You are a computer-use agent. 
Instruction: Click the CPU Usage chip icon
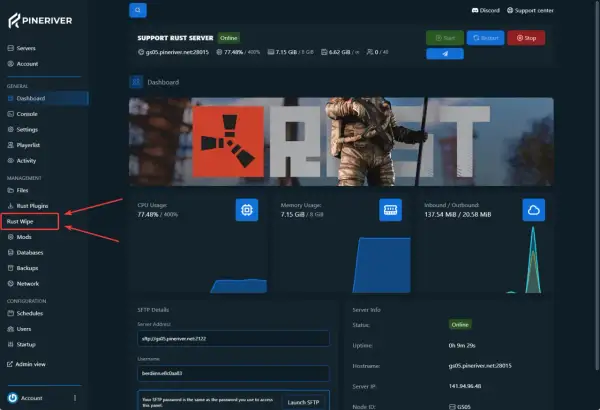(x=247, y=210)
